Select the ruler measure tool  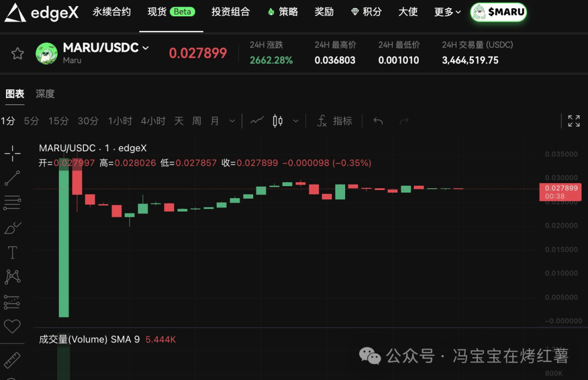pos(13,360)
